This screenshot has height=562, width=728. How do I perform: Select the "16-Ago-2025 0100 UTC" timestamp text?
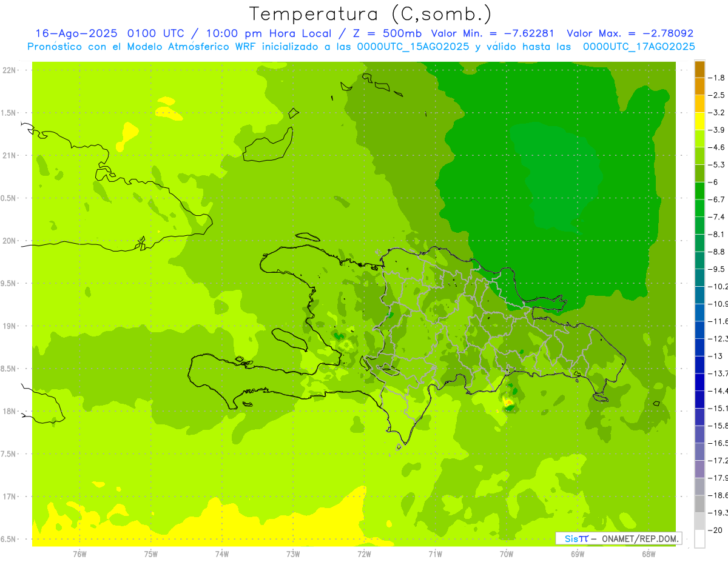[x=110, y=33]
